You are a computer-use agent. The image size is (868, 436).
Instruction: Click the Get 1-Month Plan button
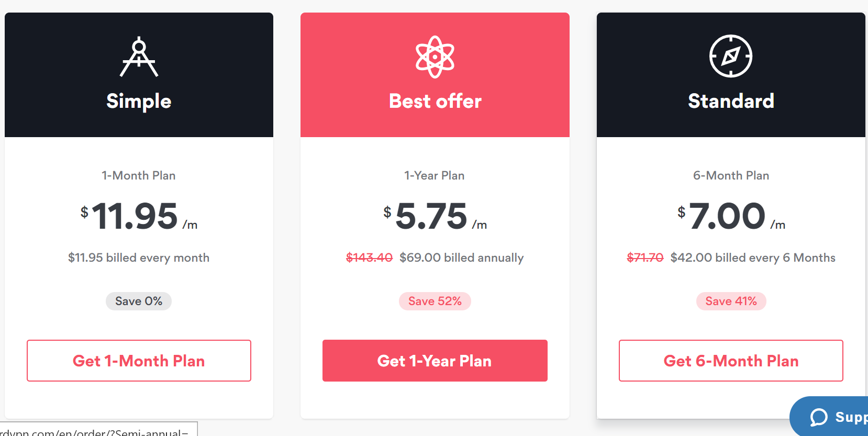click(139, 361)
